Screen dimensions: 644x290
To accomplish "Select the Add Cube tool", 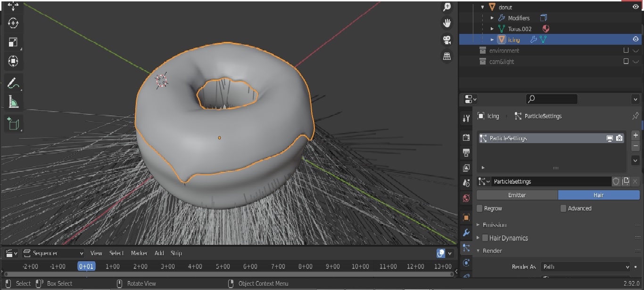I will (x=13, y=124).
